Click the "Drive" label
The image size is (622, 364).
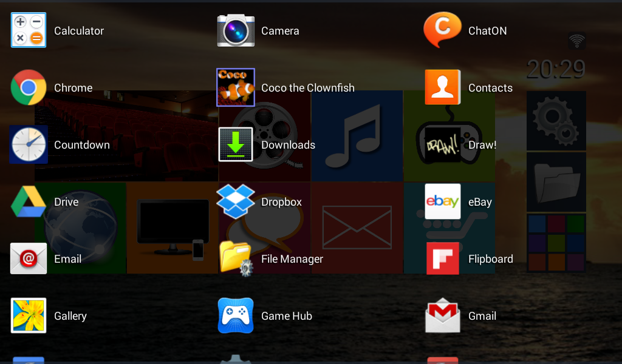click(x=66, y=202)
